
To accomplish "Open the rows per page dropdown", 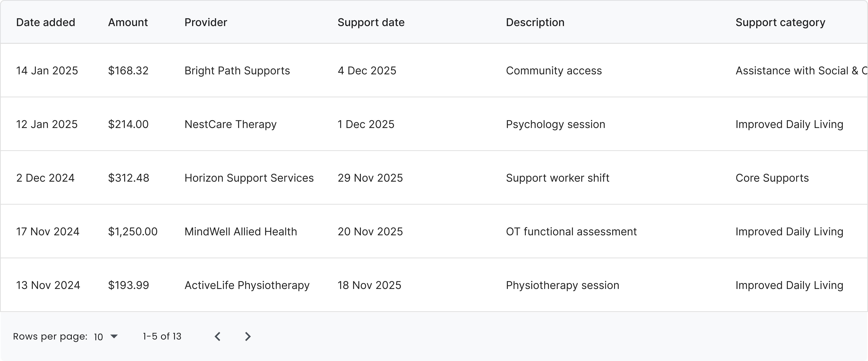I will [106, 336].
